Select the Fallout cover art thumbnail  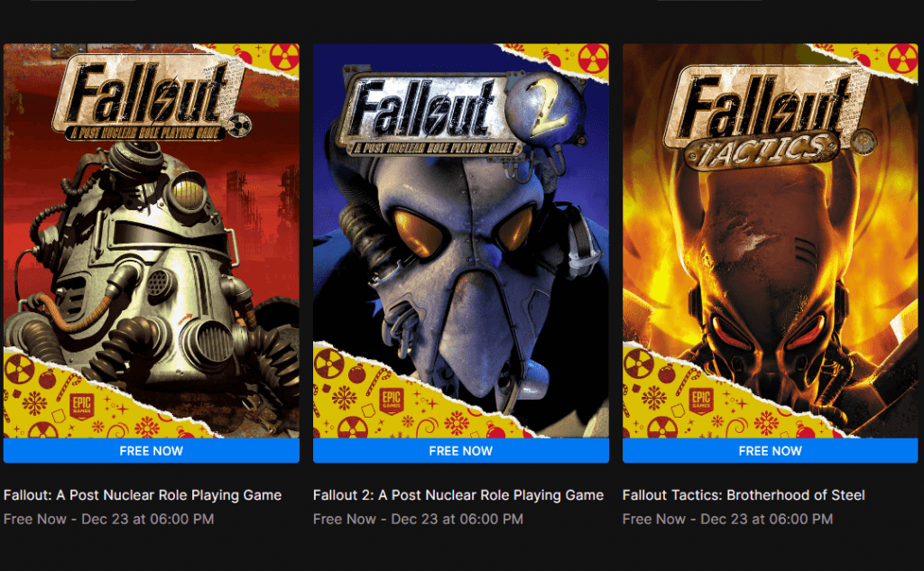pos(151,239)
